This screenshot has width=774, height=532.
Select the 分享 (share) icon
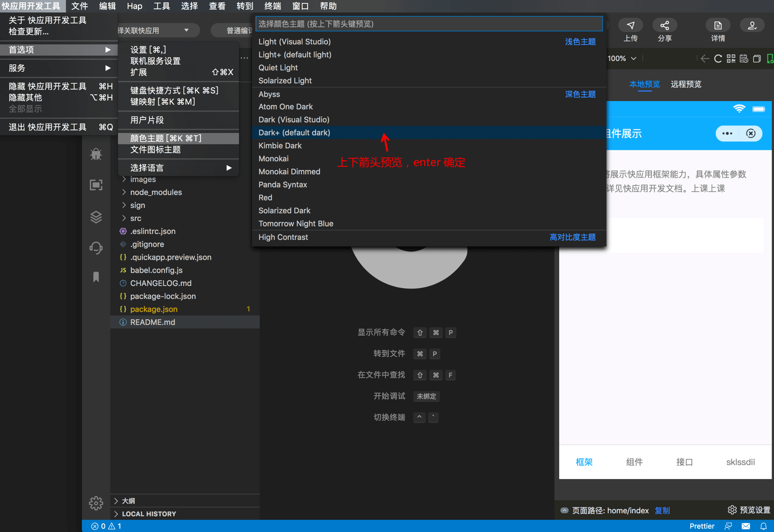pyautogui.click(x=665, y=25)
